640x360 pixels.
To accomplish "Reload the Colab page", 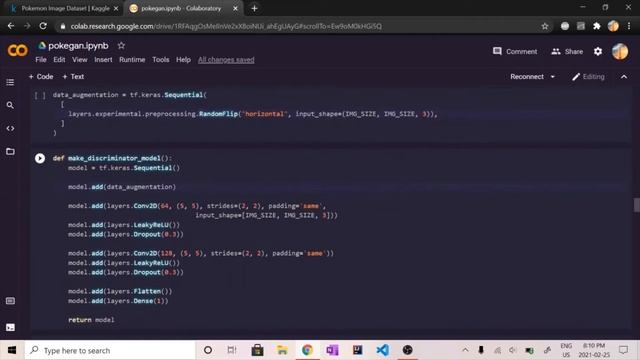I will point(43,26).
